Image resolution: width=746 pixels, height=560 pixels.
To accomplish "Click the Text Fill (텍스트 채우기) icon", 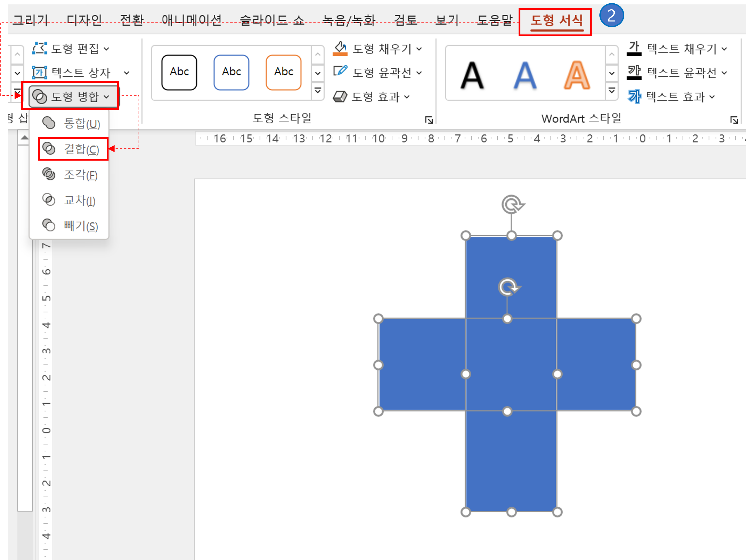I will [x=634, y=48].
